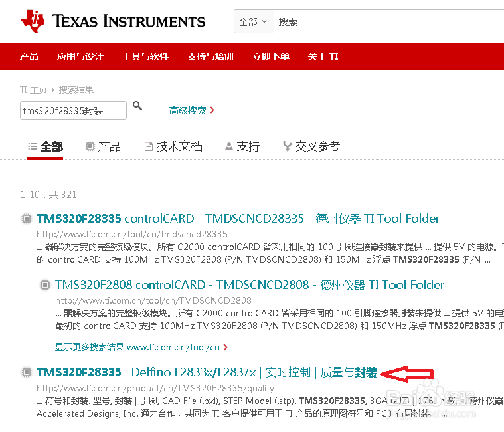Click chip icon beside TMDSCNCD2808 result
Viewport: 504px width, 432px height.
click(45, 285)
